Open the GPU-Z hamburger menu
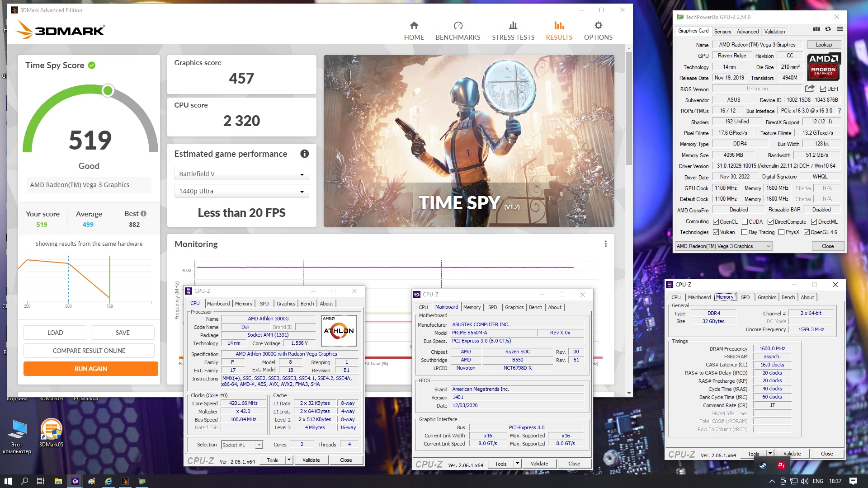868x488 pixels. (840, 29)
